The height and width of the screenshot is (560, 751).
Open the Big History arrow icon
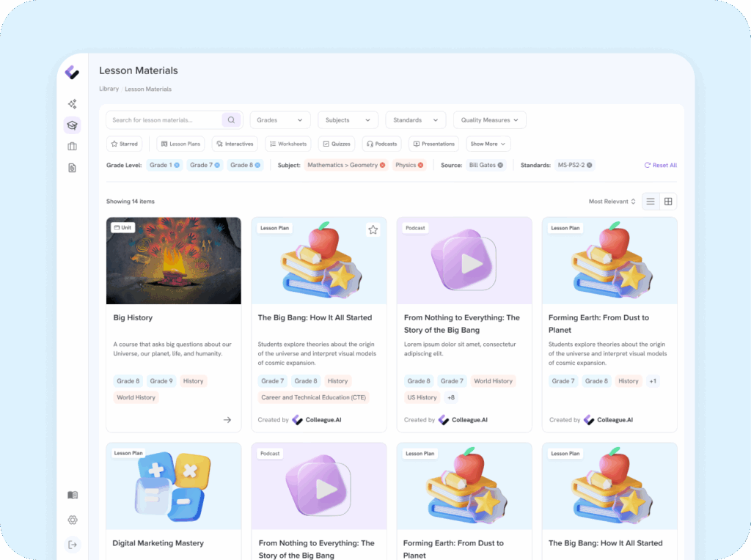(x=227, y=420)
